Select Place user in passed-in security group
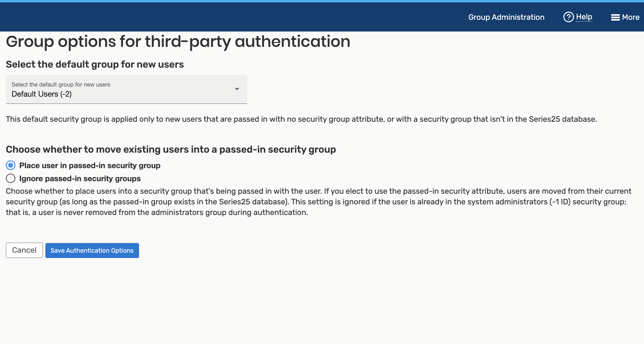 11,165
